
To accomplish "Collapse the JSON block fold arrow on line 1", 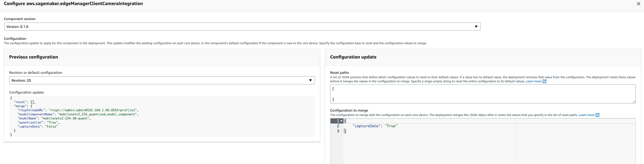I will (341, 121).
